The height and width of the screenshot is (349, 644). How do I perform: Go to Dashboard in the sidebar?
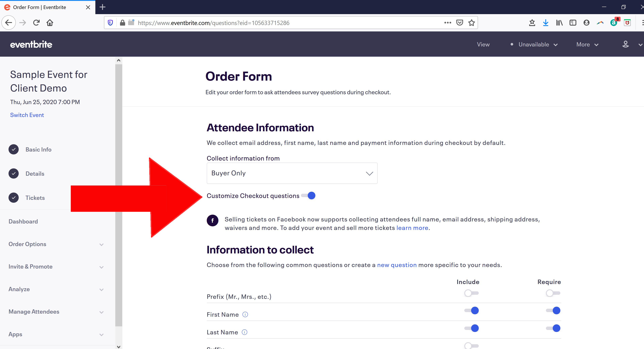pos(23,221)
